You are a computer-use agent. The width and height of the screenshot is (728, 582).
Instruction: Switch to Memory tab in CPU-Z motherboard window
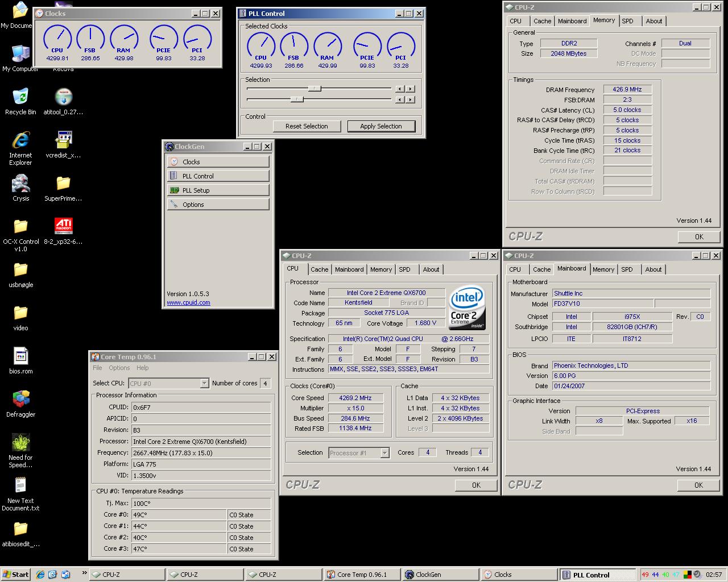[x=603, y=269]
